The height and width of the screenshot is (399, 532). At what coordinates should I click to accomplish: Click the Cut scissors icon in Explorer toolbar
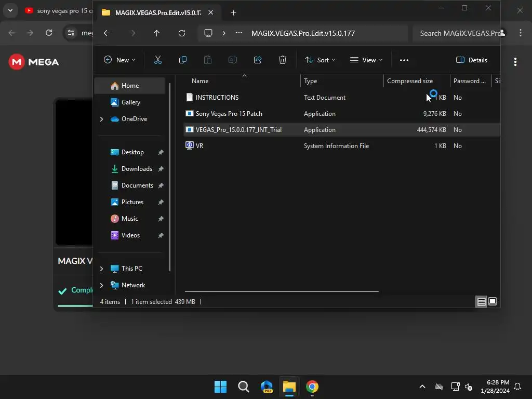pyautogui.click(x=158, y=60)
